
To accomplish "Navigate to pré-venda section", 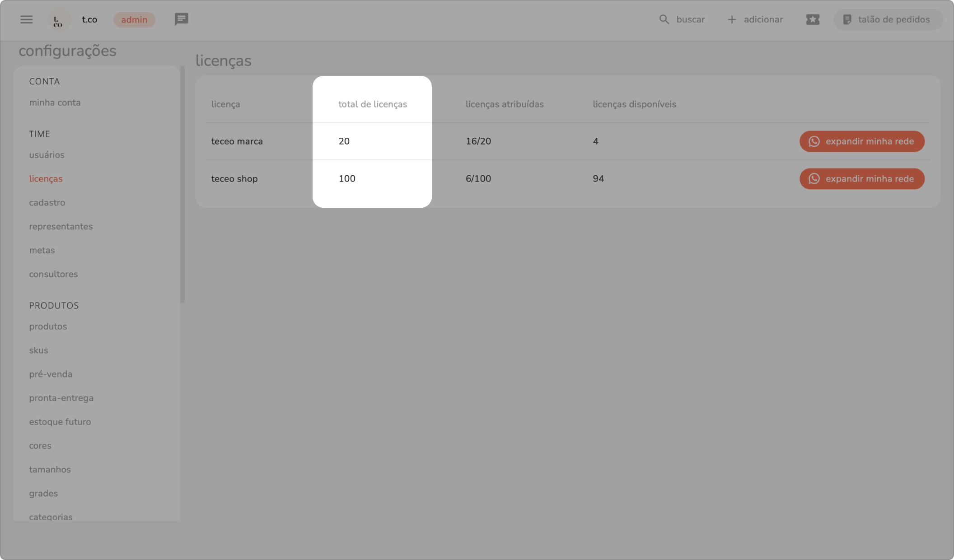I will point(51,374).
